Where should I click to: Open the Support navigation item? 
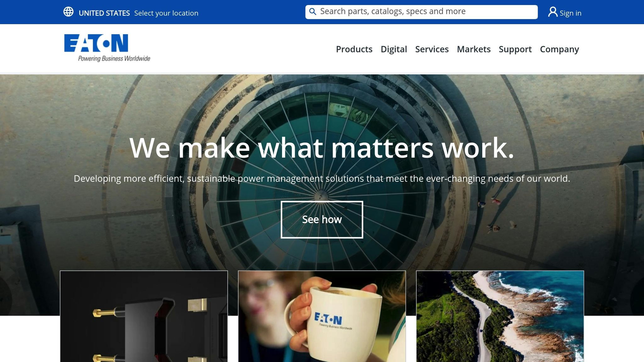click(x=515, y=49)
